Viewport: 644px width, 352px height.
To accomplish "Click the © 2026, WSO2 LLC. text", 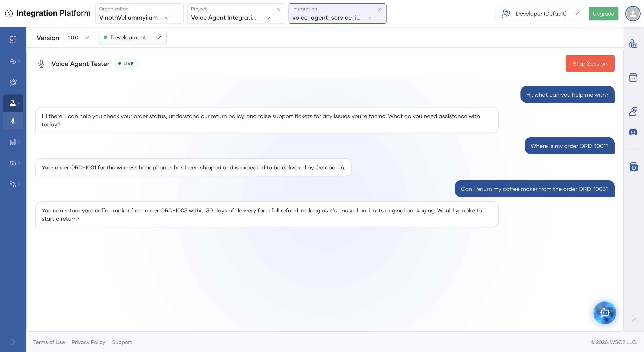I will pos(614,342).
